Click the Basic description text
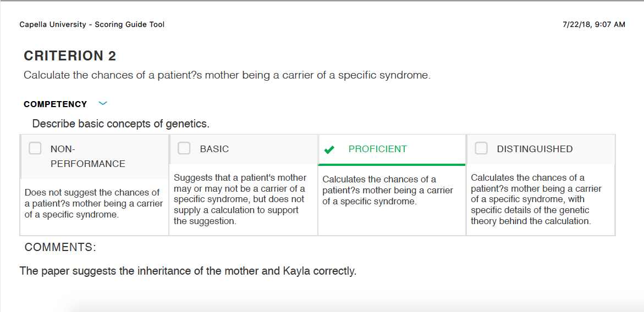 click(240, 199)
